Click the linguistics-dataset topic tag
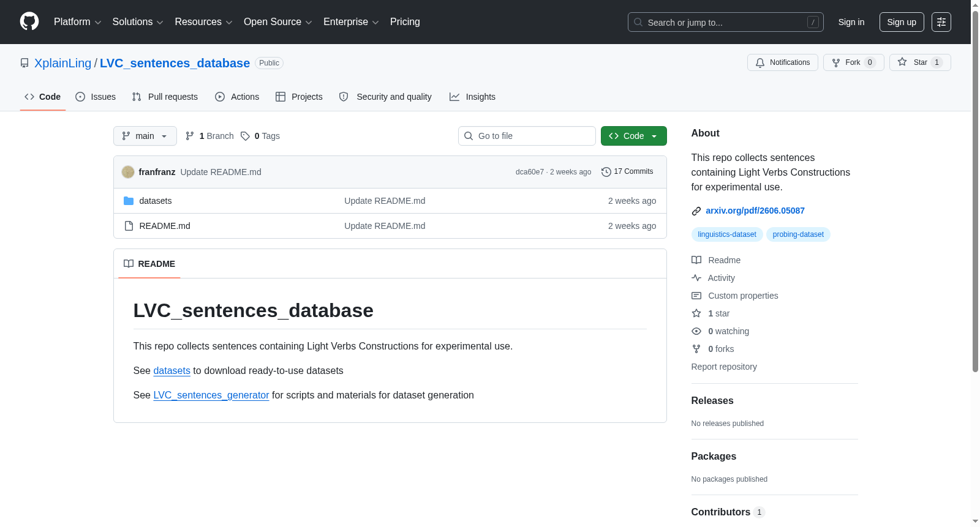This screenshot has height=527, width=980. 727,234
